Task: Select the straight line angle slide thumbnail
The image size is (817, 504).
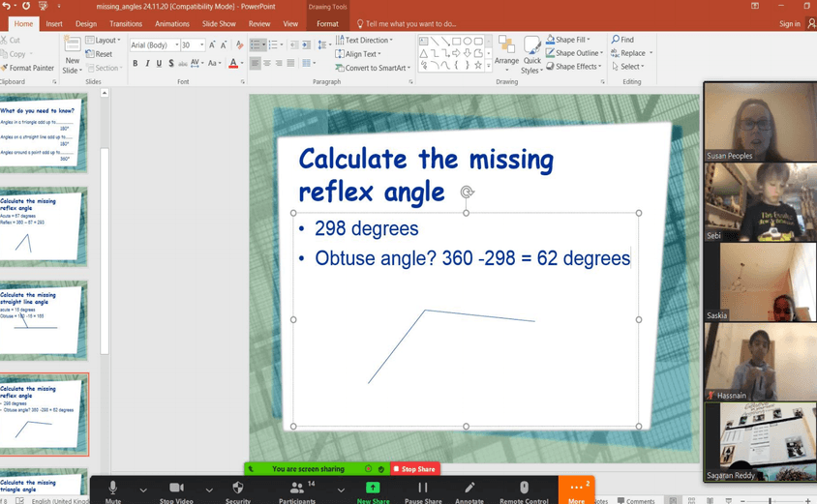Action: [x=44, y=319]
